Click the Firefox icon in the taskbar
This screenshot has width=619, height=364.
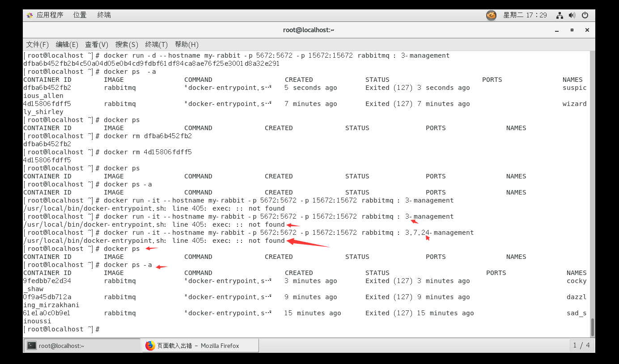pyautogui.click(x=150, y=346)
